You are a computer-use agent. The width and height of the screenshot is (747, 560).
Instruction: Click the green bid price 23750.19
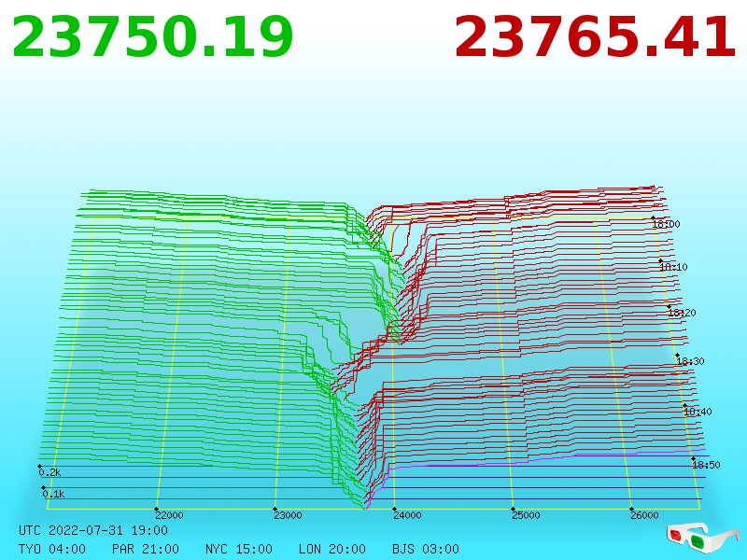pyautogui.click(x=152, y=37)
